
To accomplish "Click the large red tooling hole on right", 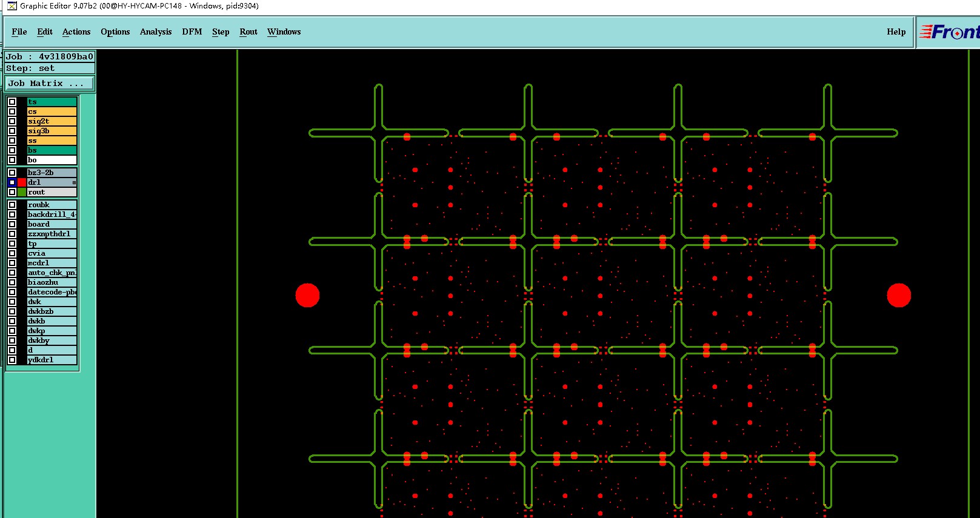I will [x=899, y=295].
